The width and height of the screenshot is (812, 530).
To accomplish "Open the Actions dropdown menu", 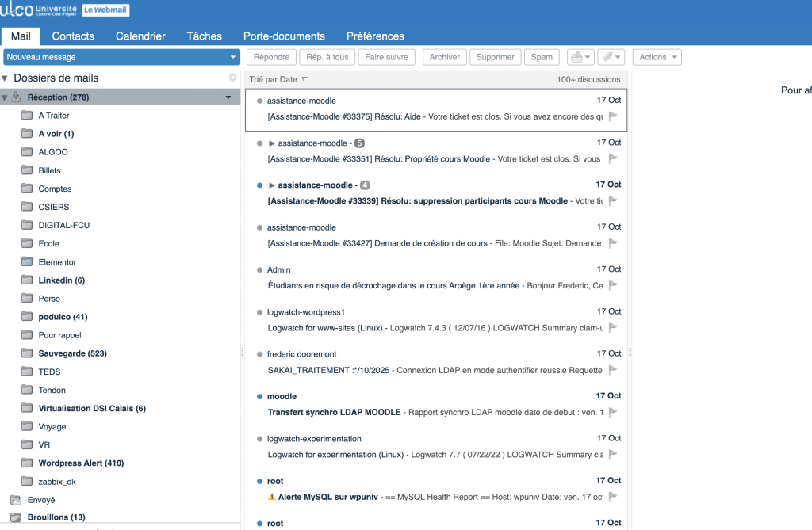I will pos(657,57).
